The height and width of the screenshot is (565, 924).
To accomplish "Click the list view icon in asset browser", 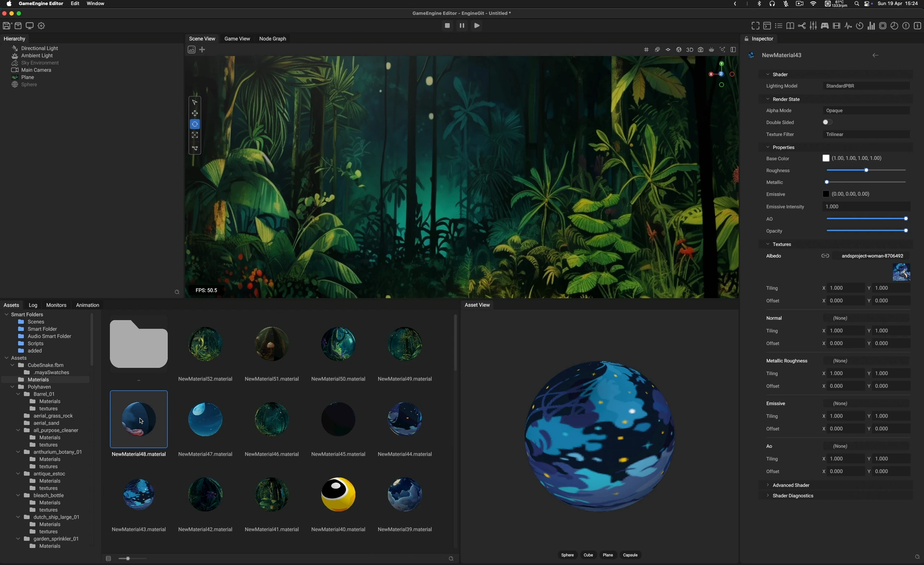I will pos(108,558).
